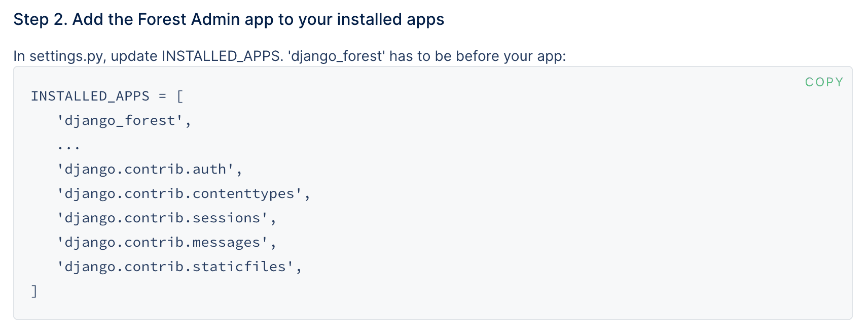Select the 'django.contrib.sessions' line
Screen dimensions: 868x331
[167, 218]
